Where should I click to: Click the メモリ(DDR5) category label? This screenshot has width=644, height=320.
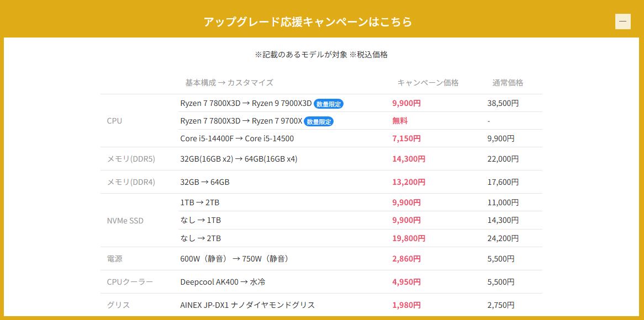click(131, 159)
